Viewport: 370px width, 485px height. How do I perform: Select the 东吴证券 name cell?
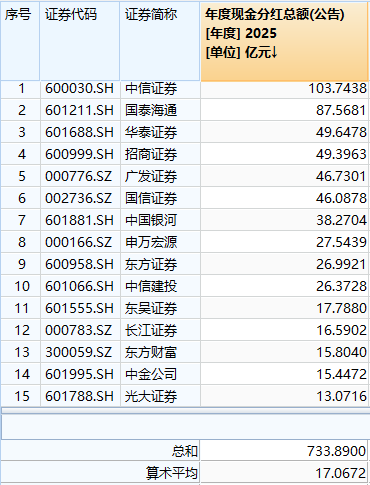(160, 308)
